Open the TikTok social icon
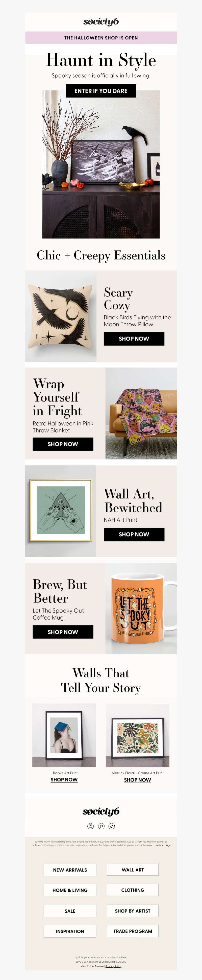Image resolution: width=202 pixels, height=980 pixels. point(112,826)
